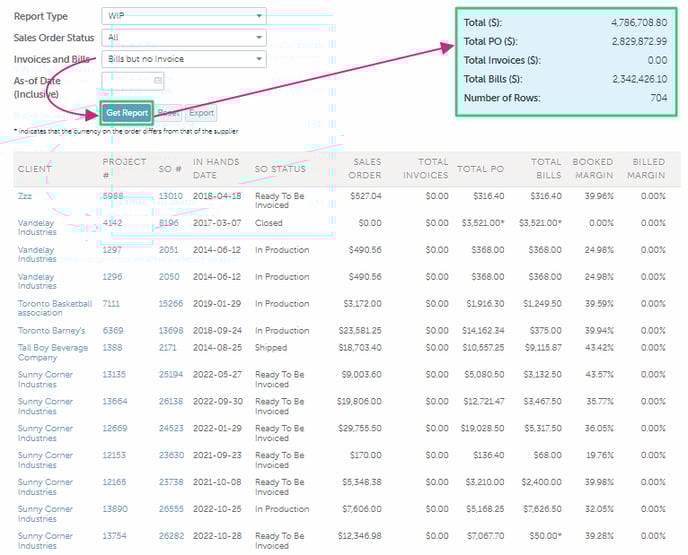This screenshot has width=688, height=555.
Task: Click the Booked Margin column header
Action: click(593, 168)
